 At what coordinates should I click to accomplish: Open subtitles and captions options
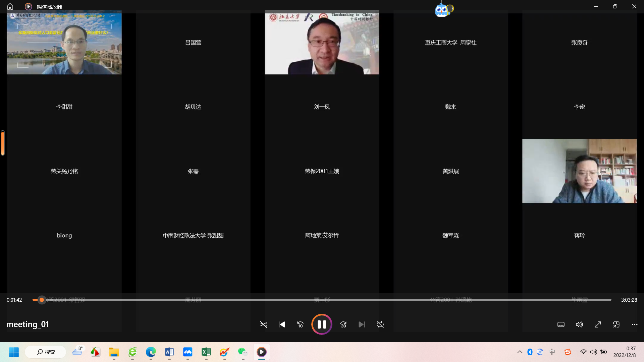coord(561,324)
